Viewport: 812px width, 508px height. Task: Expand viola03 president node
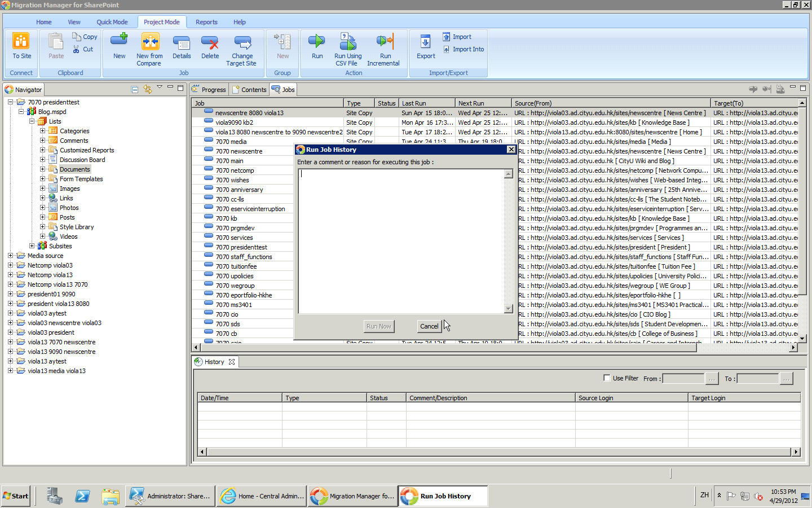tap(11, 332)
